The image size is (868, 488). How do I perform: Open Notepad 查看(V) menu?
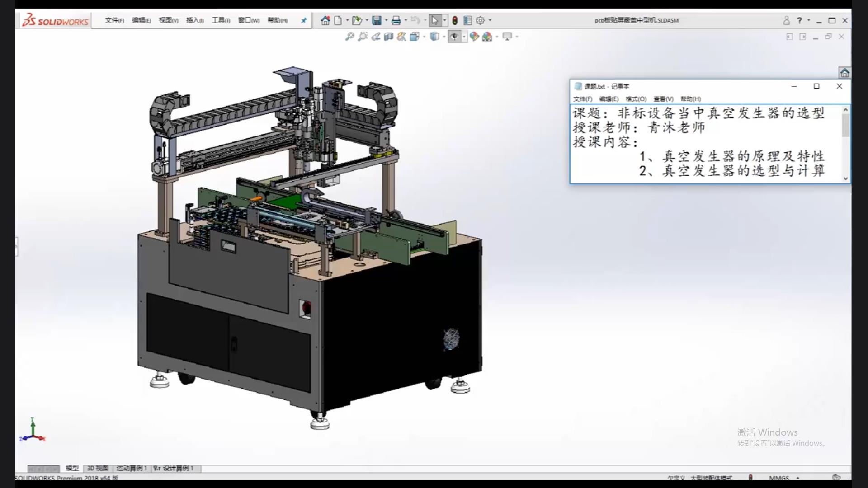(x=664, y=99)
